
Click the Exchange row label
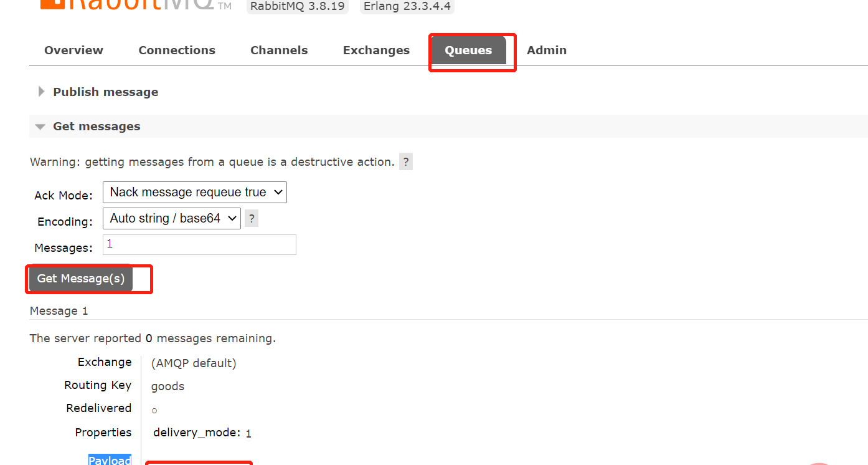click(x=105, y=362)
